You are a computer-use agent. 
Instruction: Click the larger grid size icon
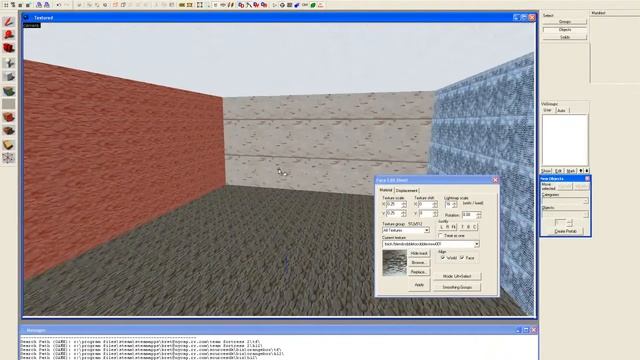28,5
